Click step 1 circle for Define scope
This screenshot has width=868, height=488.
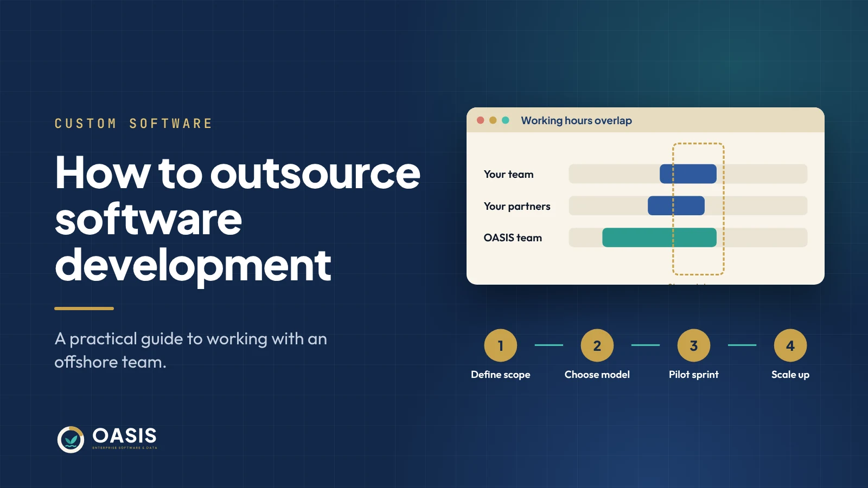[x=500, y=345]
